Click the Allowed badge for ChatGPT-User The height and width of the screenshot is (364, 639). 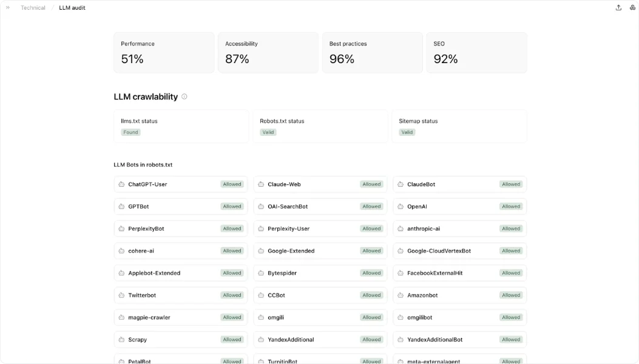pos(232,184)
